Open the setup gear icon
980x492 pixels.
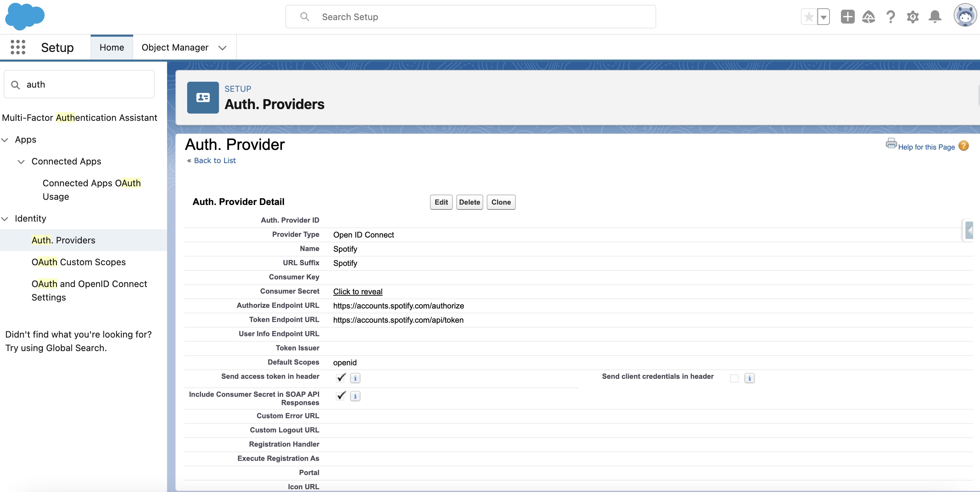coord(912,17)
